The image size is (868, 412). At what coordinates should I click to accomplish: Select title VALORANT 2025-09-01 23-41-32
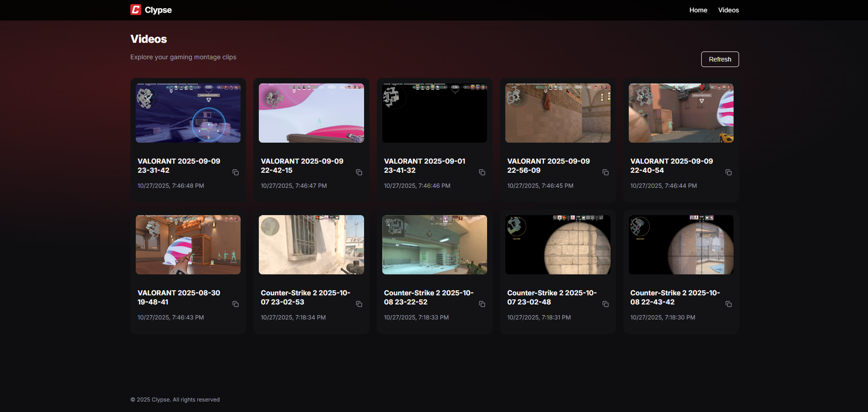425,166
